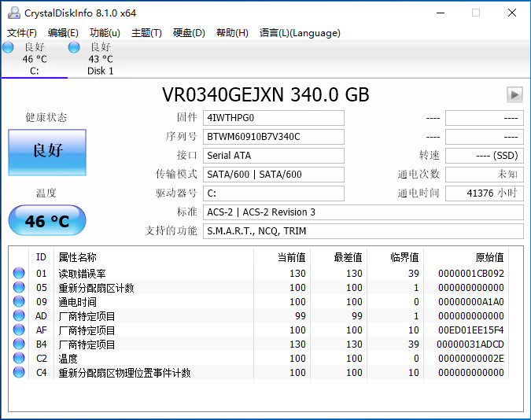Viewport: 531px width, 420px height.
Task: Click the firmware field 4IWTHPG0
Action: [274, 118]
